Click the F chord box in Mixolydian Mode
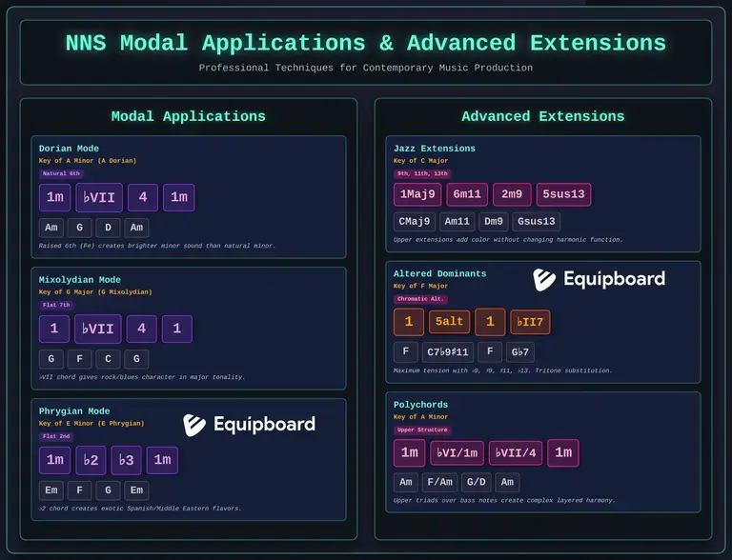The image size is (732, 560). tap(79, 359)
